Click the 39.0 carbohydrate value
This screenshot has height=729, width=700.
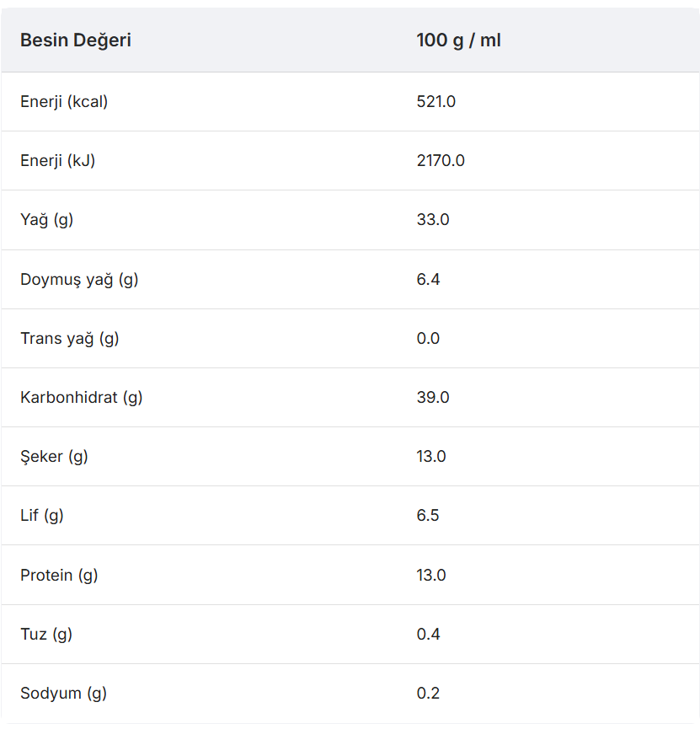coord(433,397)
